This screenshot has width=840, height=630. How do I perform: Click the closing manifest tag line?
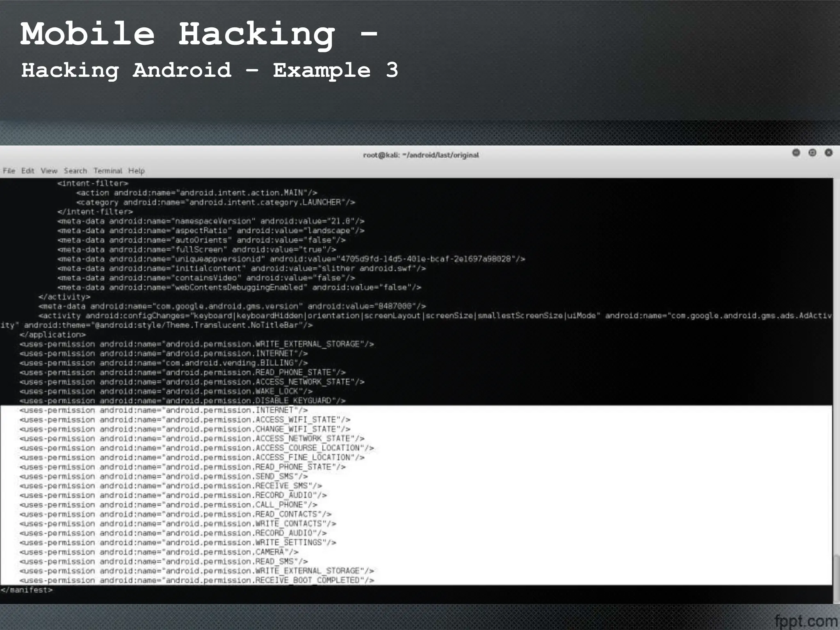click(27, 590)
